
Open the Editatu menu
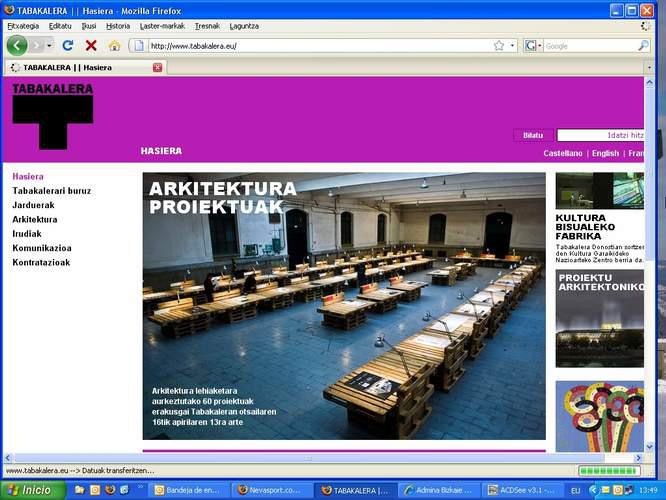60,26
